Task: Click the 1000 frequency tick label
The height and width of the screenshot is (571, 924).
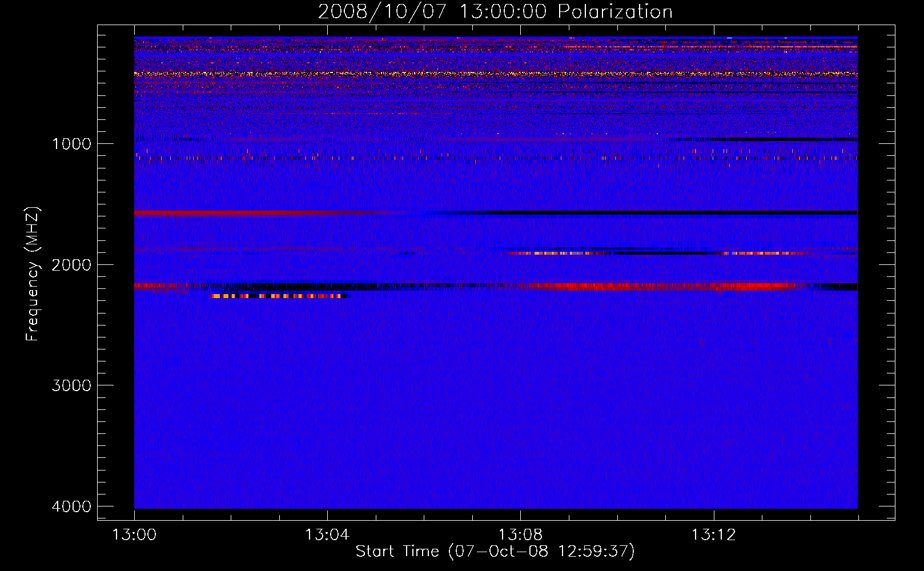Action: point(72,143)
